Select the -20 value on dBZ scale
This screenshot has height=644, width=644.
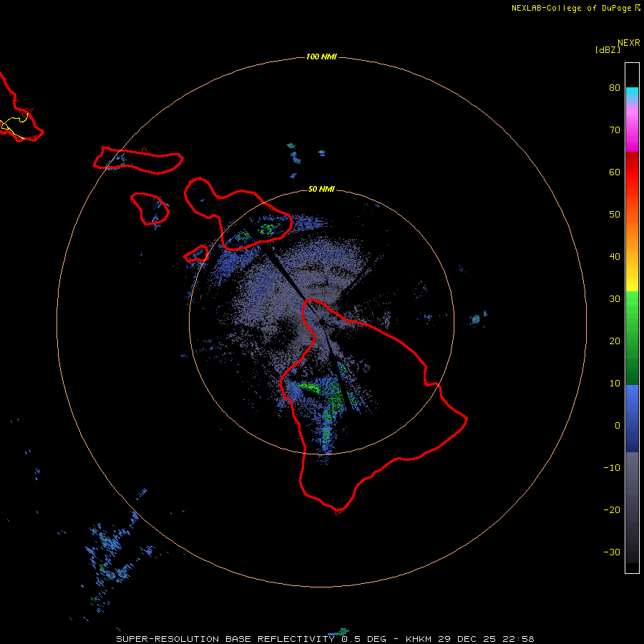pos(612,509)
